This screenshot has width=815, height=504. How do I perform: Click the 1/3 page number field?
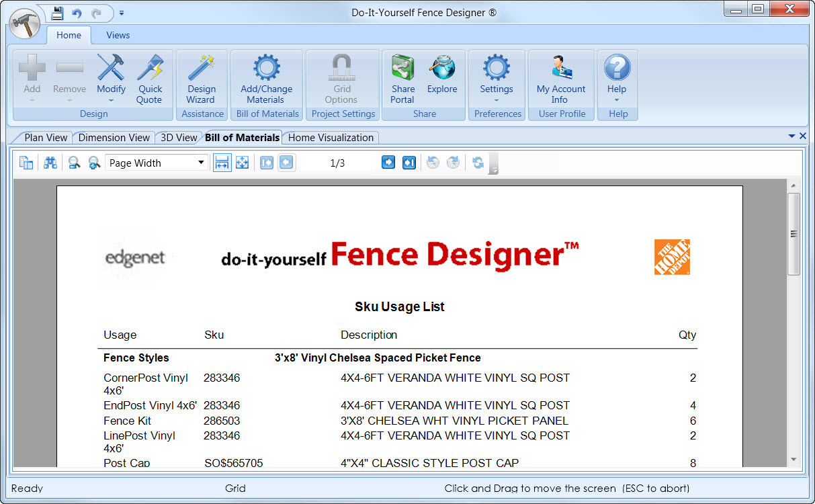pyautogui.click(x=338, y=163)
